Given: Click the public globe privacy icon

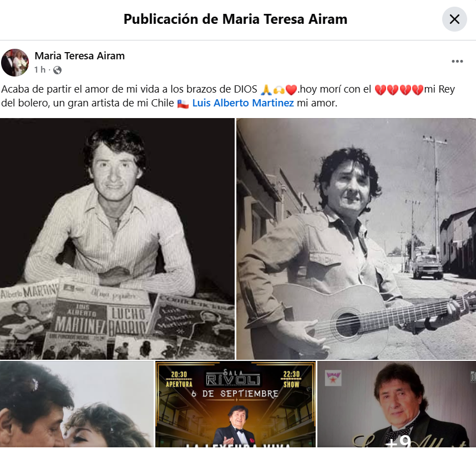Looking at the screenshot, I should pos(57,70).
